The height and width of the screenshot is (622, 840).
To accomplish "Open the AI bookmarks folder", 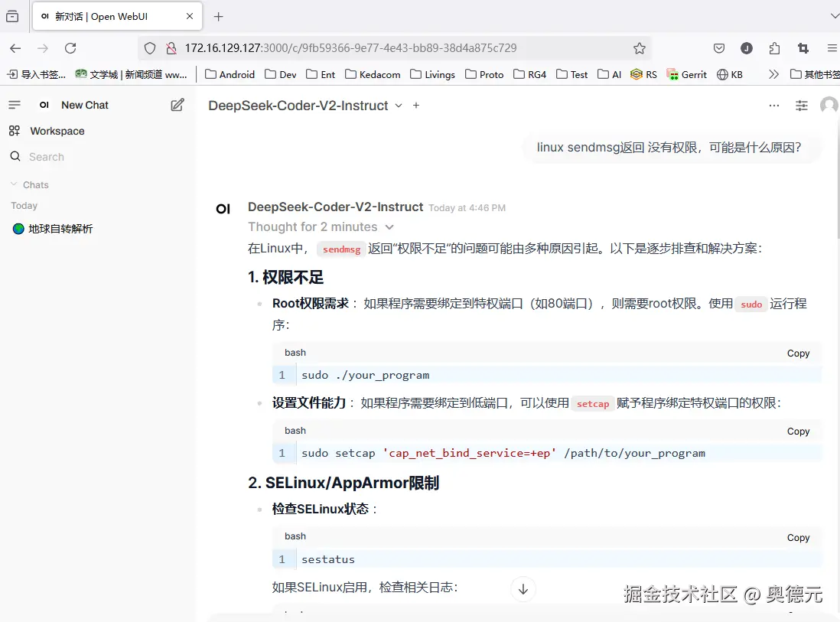I will click(x=610, y=74).
